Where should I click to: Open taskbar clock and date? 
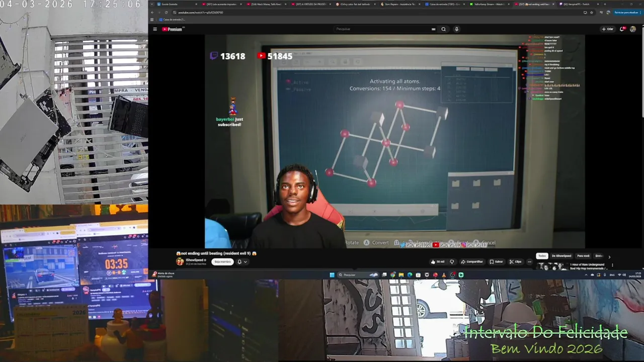pyautogui.click(x=635, y=275)
